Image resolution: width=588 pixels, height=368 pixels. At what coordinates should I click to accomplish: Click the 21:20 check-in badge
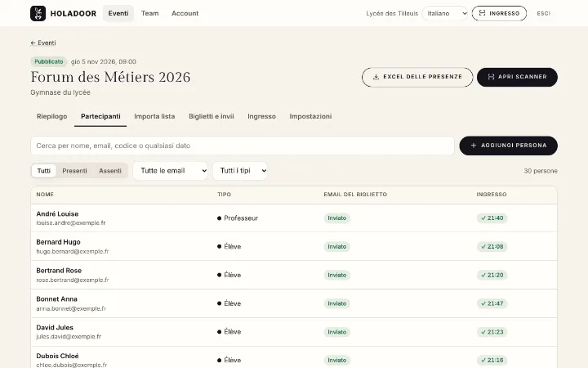492,276
